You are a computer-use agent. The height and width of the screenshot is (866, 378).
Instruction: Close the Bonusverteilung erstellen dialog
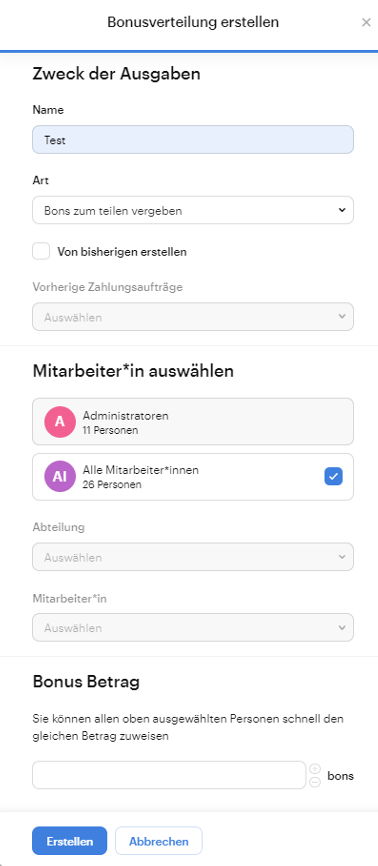pyautogui.click(x=366, y=23)
